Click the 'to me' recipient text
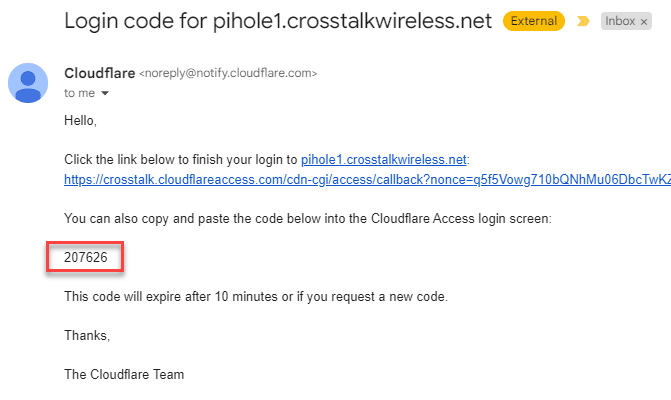This screenshot has width=671, height=400. coord(80,93)
